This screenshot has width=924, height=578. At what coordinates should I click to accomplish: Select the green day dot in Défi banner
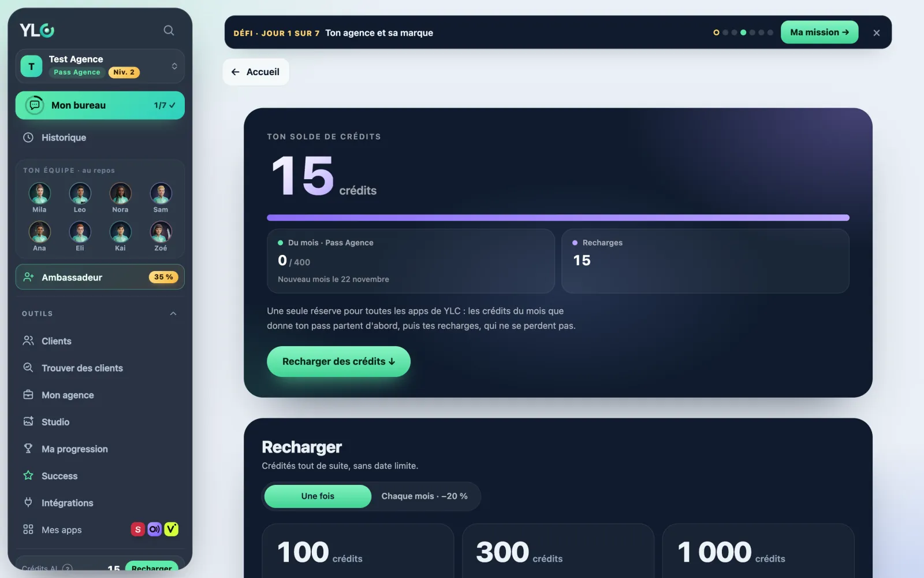click(x=743, y=32)
